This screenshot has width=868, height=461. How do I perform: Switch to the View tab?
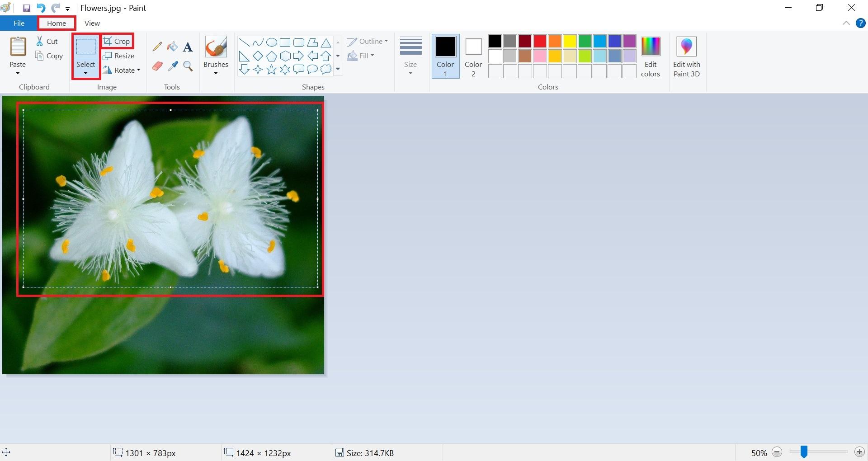pyautogui.click(x=92, y=23)
